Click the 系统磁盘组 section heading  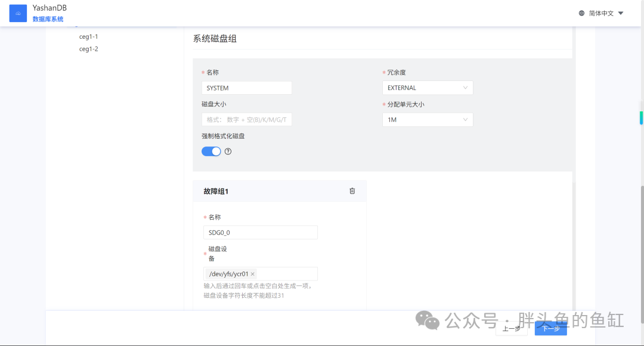pyautogui.click(x=215, y=39)
